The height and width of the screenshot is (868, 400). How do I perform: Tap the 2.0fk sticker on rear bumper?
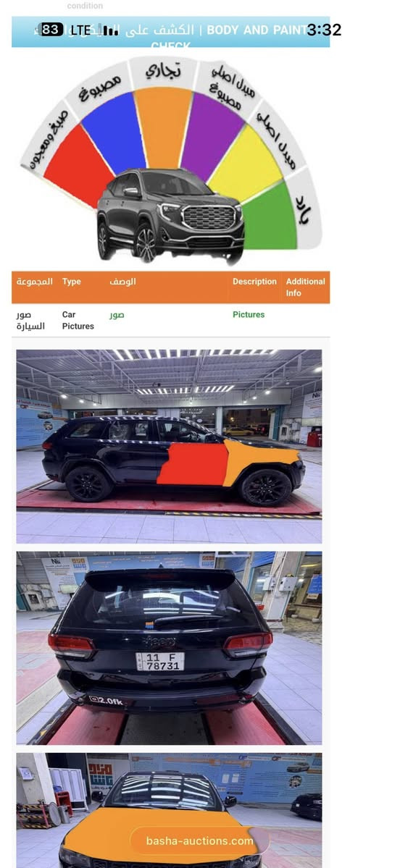coord(107,701)
